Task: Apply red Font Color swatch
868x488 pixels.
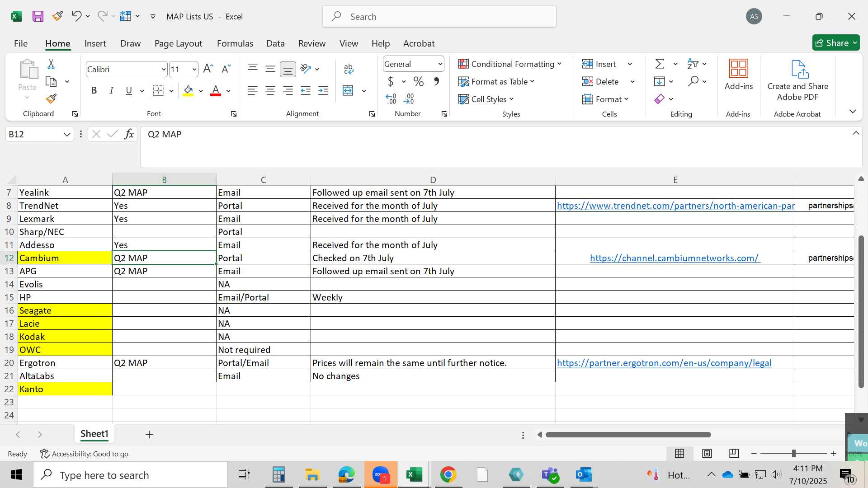Action: coord(216,90)
